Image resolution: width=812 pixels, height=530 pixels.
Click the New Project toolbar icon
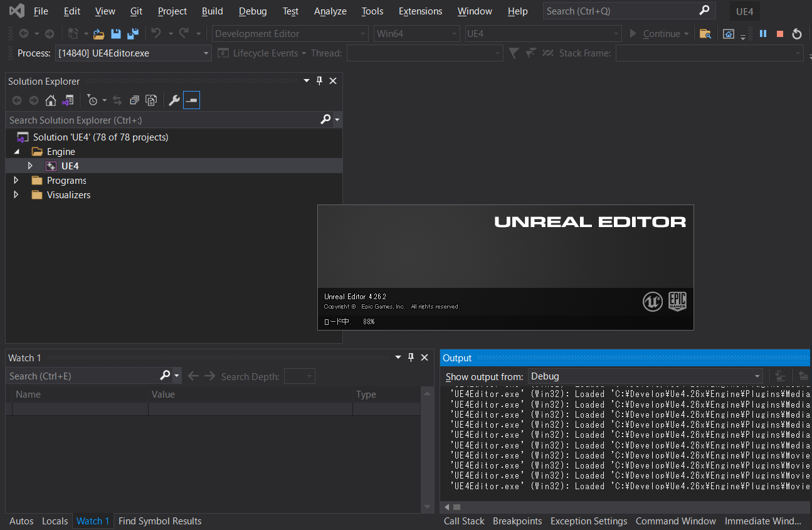[x=73, y=34]
